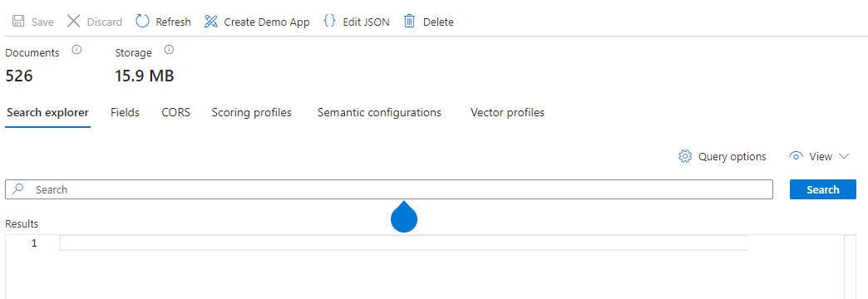Click the Refresh circular arrow icon

pos(142,22)
